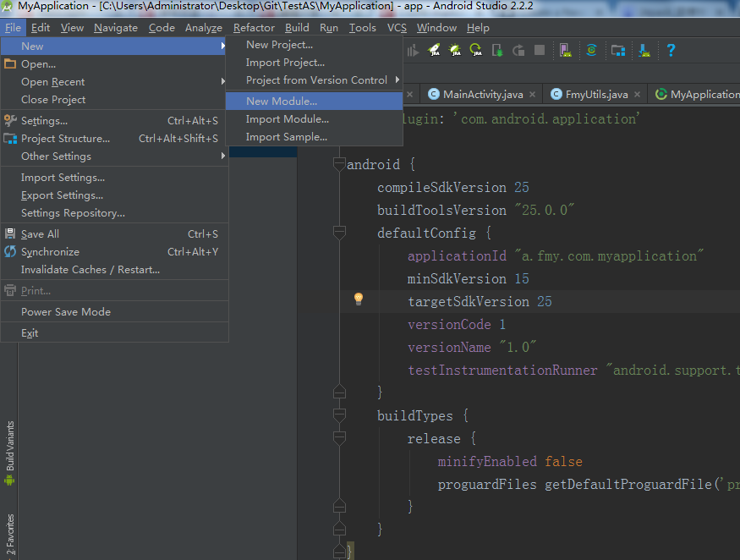Open the Build menu

[297, 28]
